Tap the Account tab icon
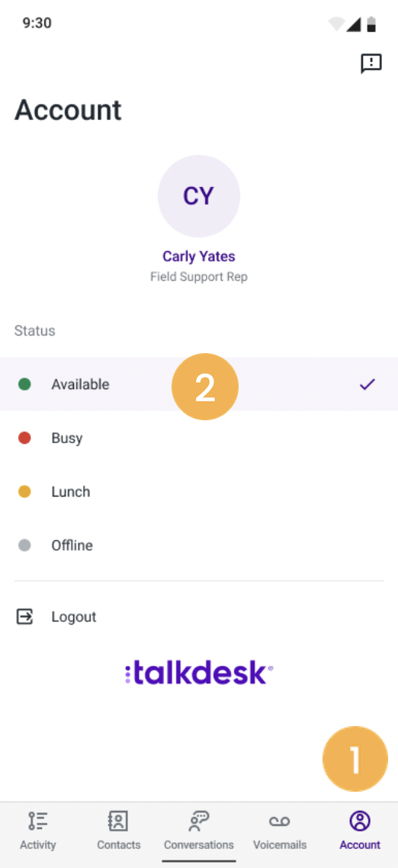Viewport: 398px width, 868px height. [x=360, y=821]
